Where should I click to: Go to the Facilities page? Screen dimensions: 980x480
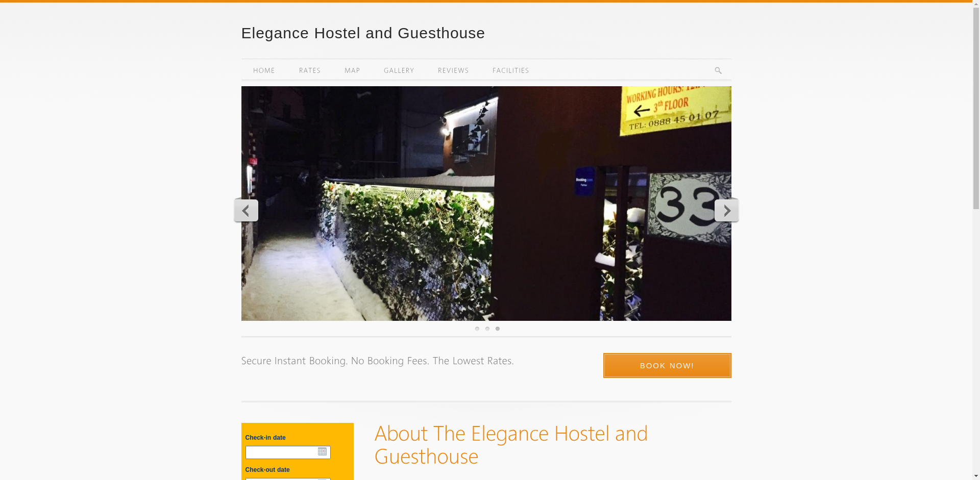pyautogui.click(x=511, y=70)
